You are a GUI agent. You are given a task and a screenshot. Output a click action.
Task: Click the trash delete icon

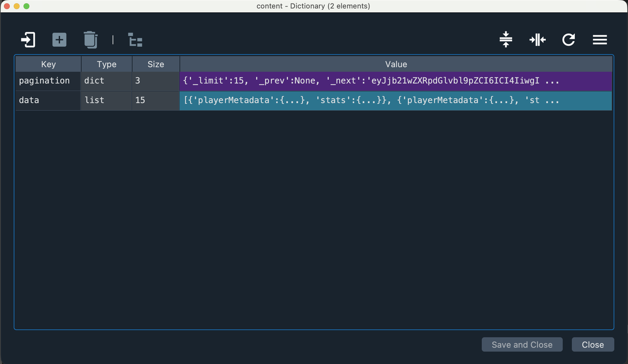click(90, 40)
